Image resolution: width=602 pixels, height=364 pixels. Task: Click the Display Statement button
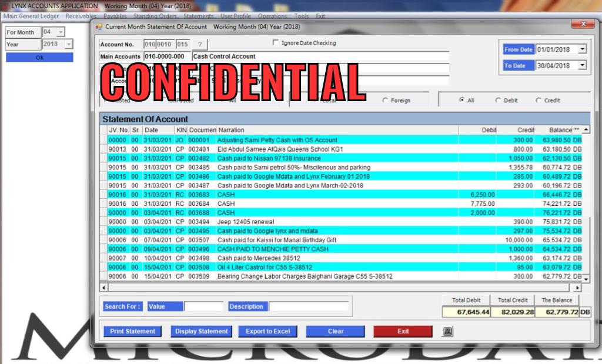[x=201, y=331]
